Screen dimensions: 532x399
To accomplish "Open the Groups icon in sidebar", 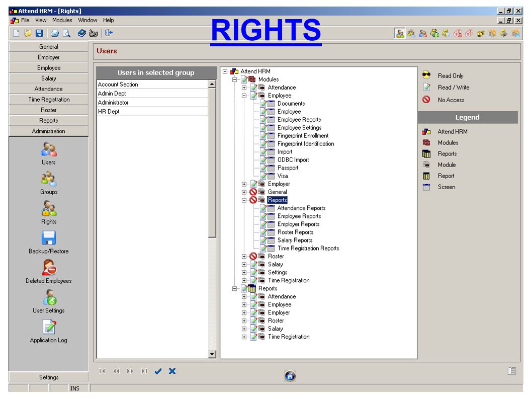I will click(48, 179).
